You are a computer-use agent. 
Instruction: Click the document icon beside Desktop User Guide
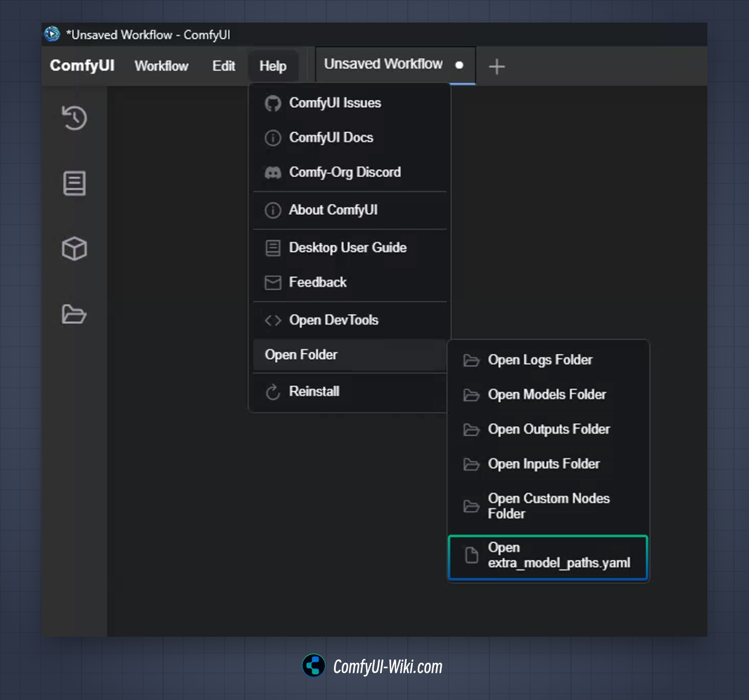[273, 248]
